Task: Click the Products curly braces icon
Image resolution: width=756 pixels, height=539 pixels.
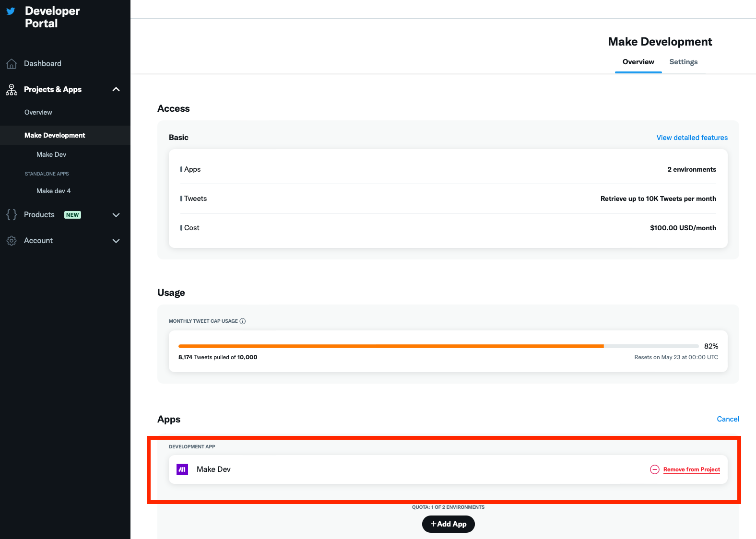Action: (x=12, y=215)
